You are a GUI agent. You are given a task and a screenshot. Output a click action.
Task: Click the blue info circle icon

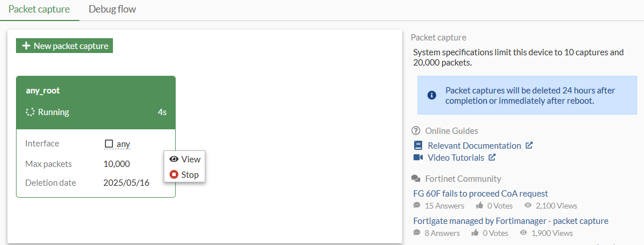click(432, 95)
